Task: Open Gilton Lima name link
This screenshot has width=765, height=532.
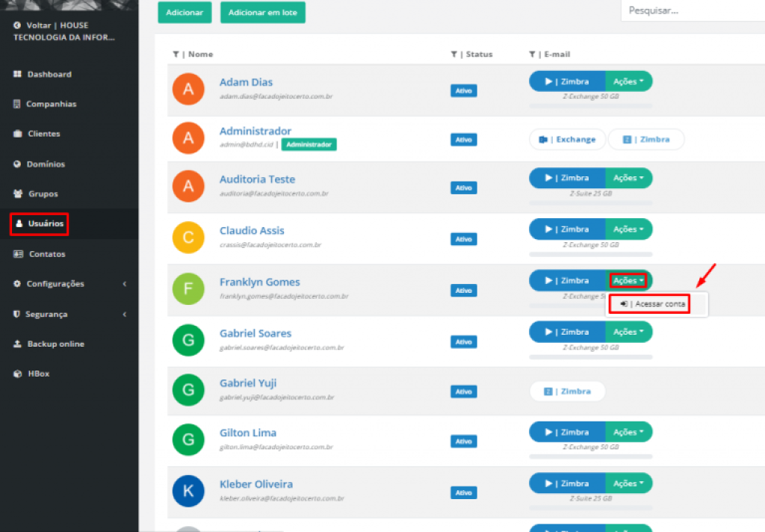Action: 248,433
